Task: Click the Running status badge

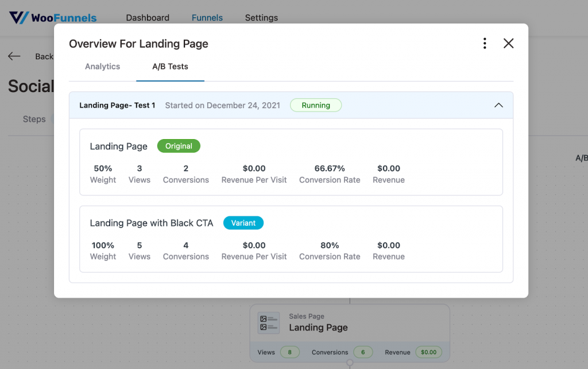Action: (x=316, y=105)
